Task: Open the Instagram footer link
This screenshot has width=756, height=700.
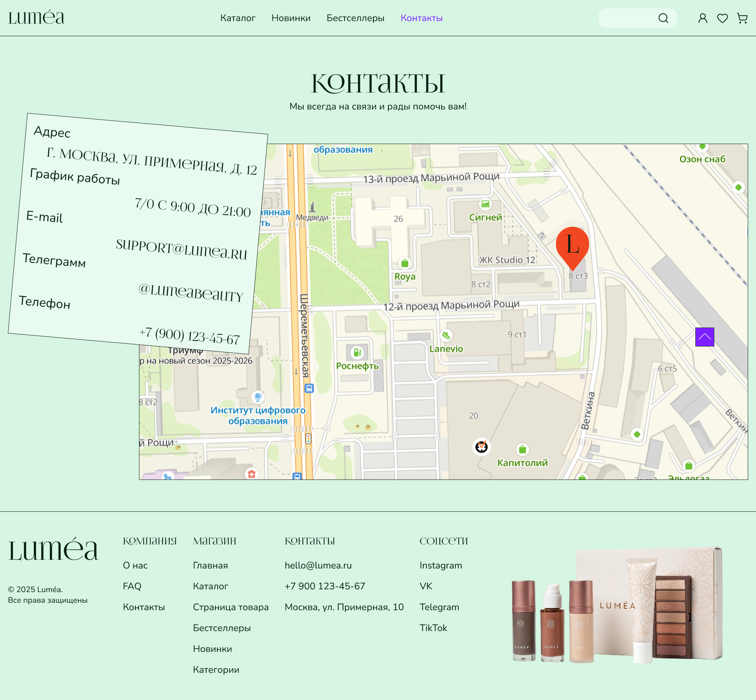Action: pos(441,565)
